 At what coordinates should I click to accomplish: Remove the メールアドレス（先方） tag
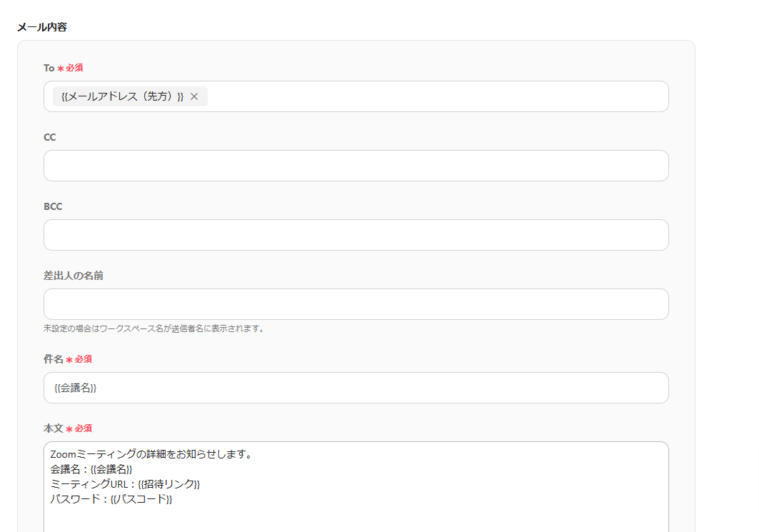194,96
